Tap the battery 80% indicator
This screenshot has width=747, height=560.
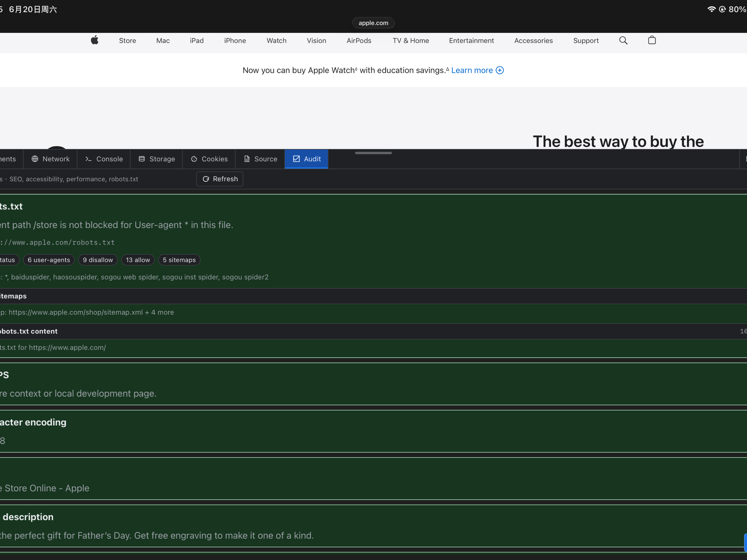coord(737,9)
